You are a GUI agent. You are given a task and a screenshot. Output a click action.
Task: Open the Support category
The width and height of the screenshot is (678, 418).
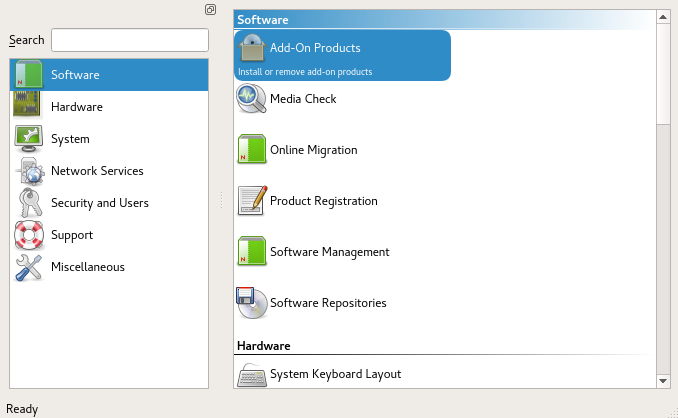(72, 235)
